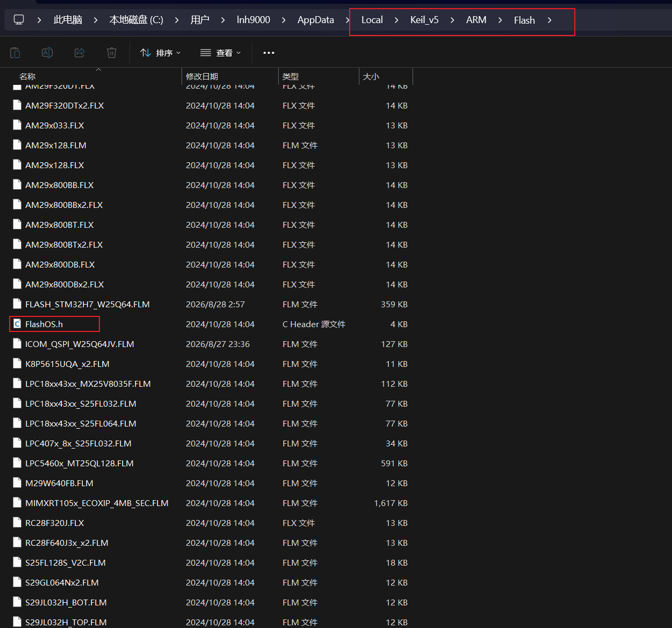This screenshot has height=628, width=672.
Task: Expand the chevron after Flash breadcrumb
Action: pos(550,20)
